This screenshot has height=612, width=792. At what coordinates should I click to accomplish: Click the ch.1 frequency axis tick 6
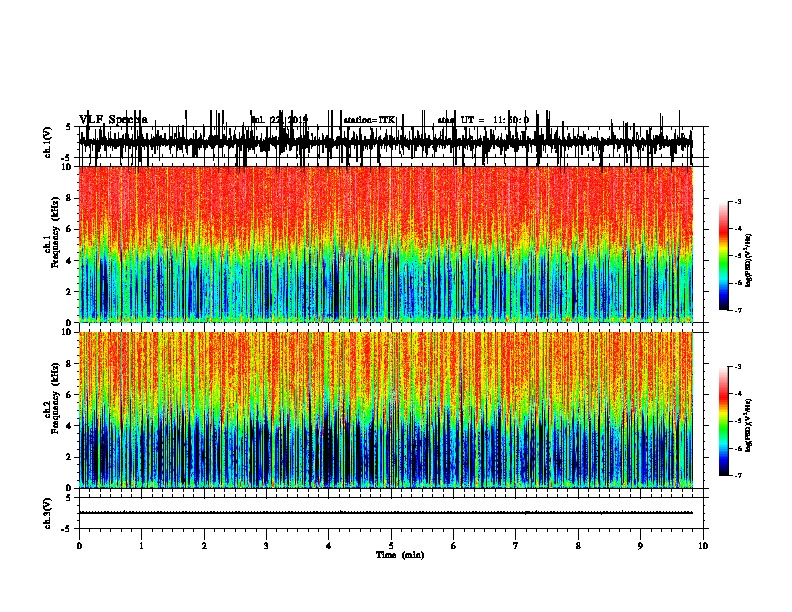(x=70, y=230)
